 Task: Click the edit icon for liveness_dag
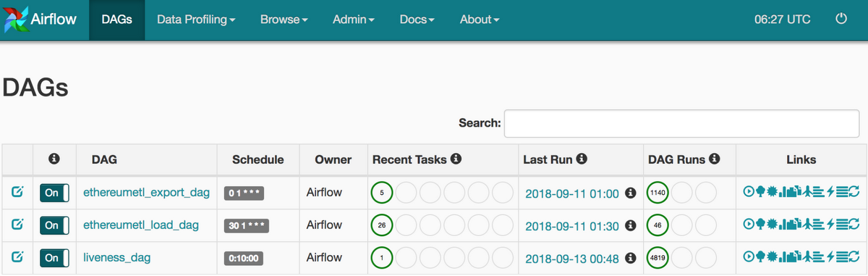17,257
